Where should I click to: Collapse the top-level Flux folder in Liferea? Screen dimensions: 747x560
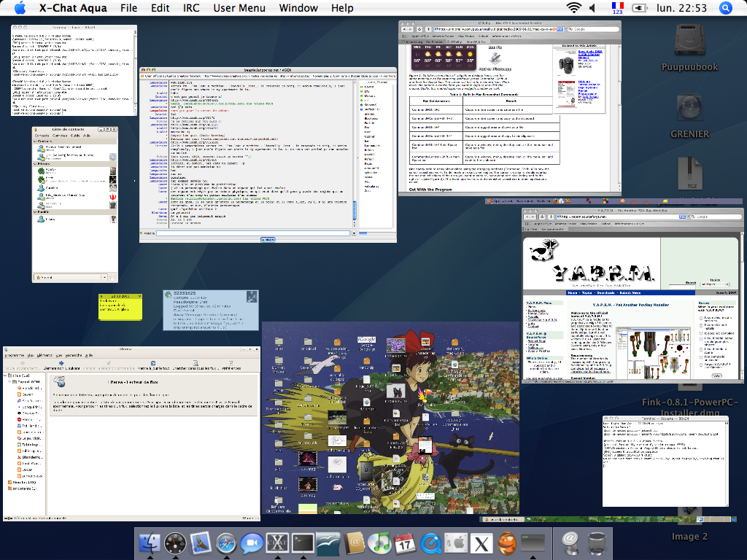tap(6, 376)
